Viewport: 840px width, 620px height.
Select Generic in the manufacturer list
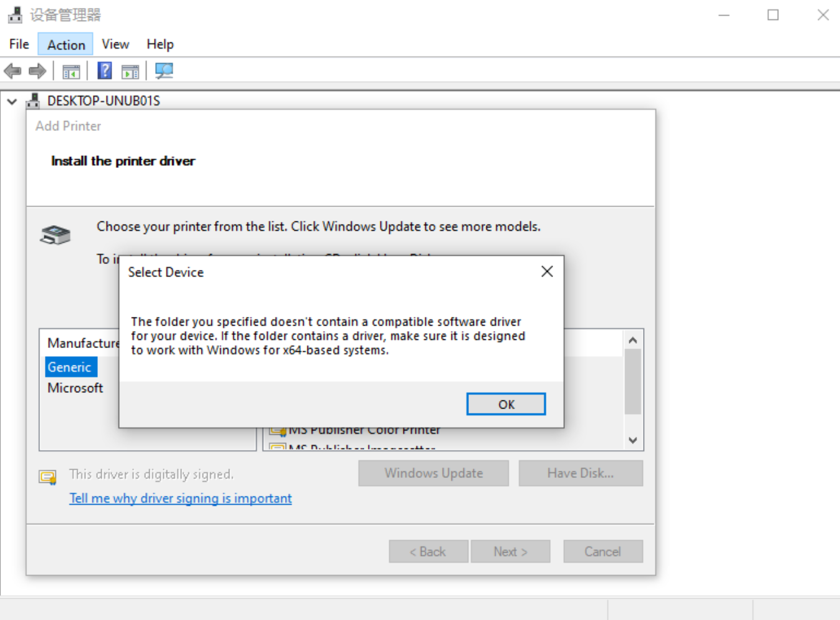tap(70, 367)
